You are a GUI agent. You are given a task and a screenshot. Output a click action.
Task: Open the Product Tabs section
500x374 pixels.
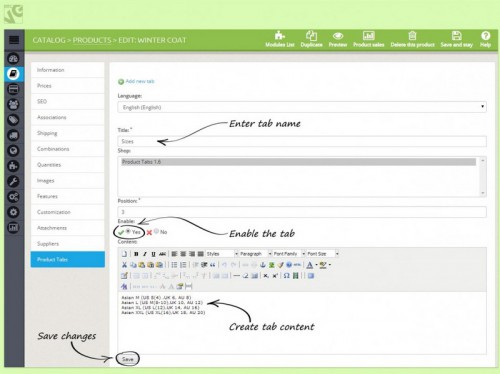(x=68, y=259)
